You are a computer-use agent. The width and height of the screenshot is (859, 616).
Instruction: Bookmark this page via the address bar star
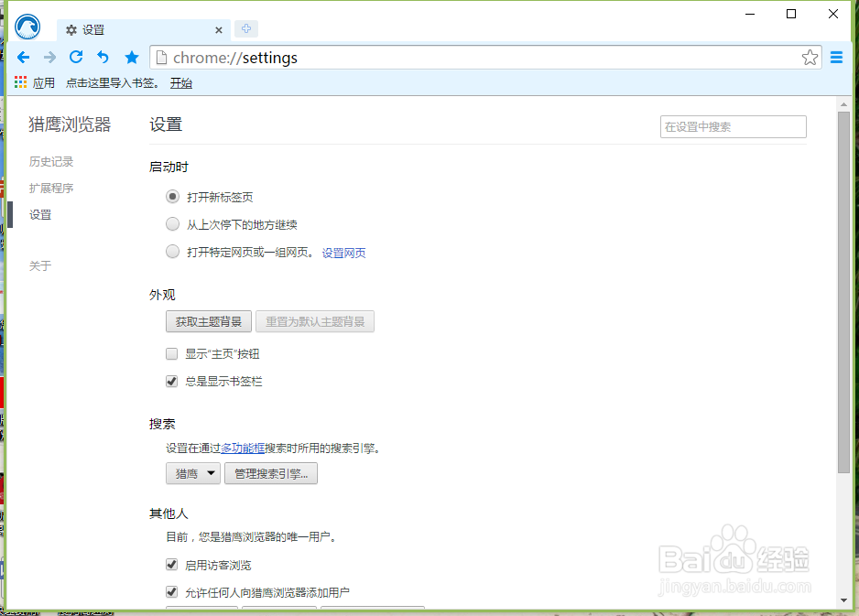click(810, 57)
